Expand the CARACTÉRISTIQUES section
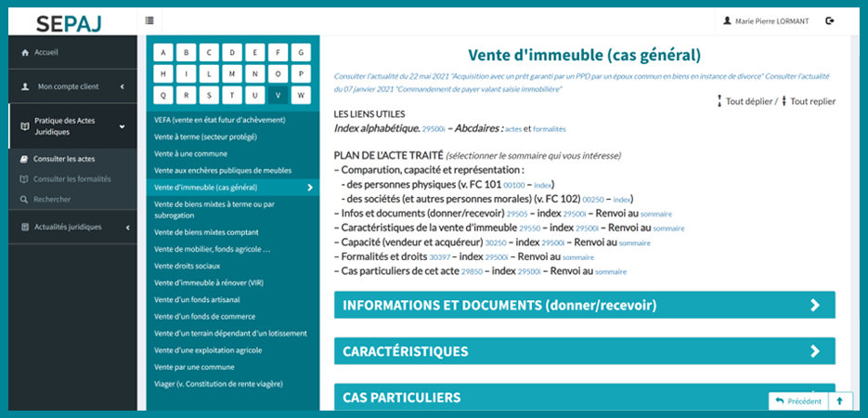868x418 pixels. pos(585,351)
